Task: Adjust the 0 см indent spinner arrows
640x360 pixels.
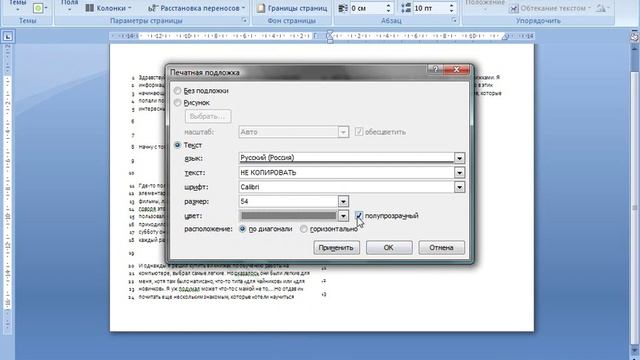Action: [x=388, y=8]
